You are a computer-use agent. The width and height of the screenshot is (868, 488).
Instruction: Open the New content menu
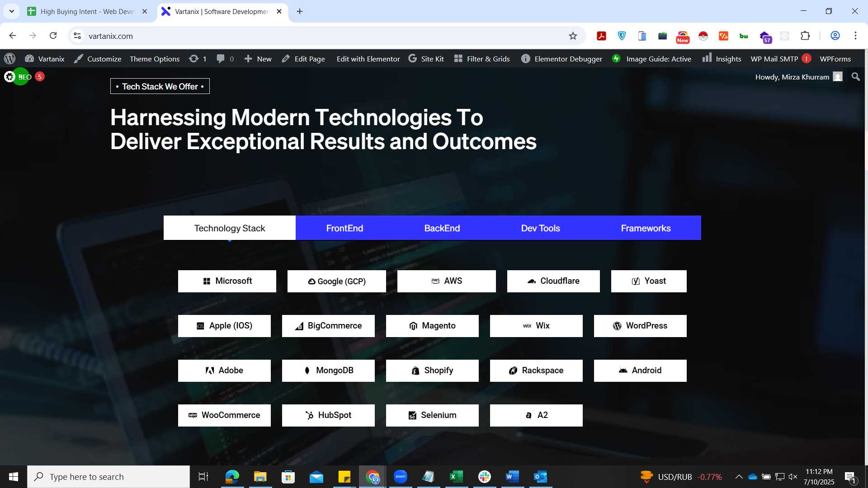pos(258,59)
